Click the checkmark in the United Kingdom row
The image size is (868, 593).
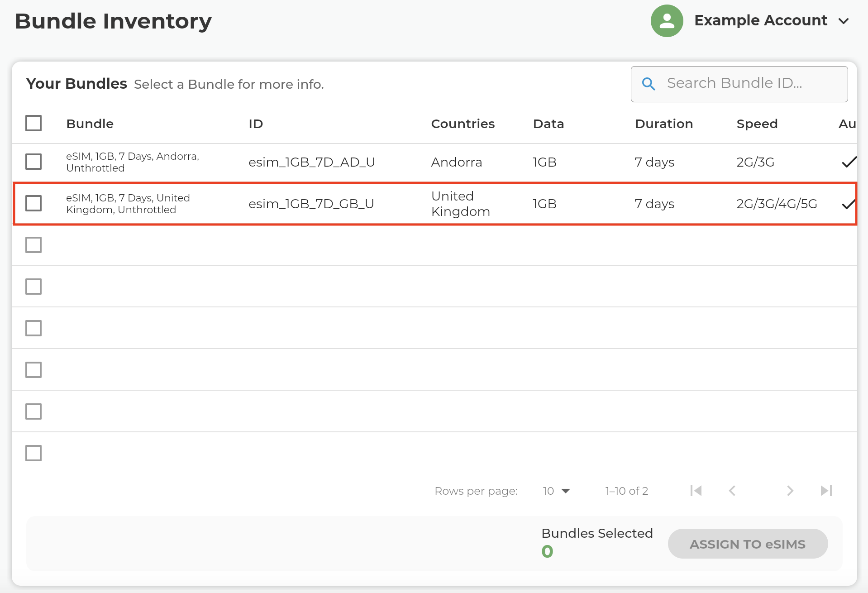tap(849, 204)
